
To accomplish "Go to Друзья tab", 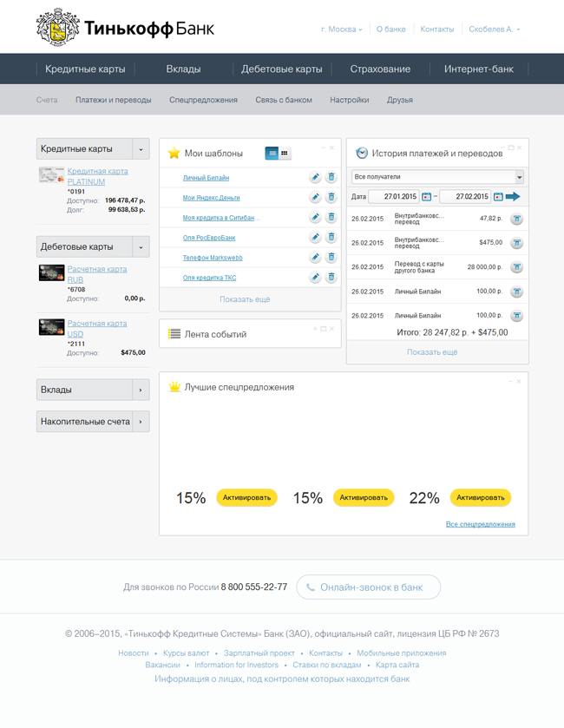I will pyautogui.click(x=400, y=100).
